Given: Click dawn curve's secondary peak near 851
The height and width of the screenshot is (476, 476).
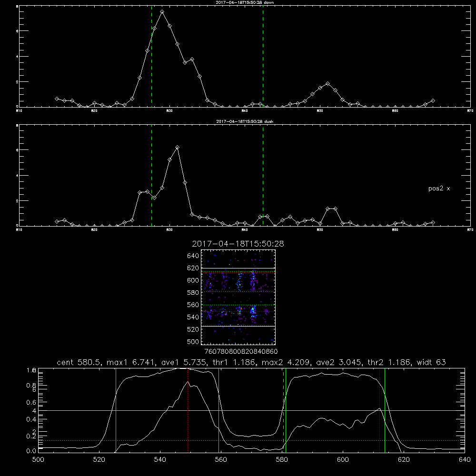Looking at the screenshot, I should 327,83.
